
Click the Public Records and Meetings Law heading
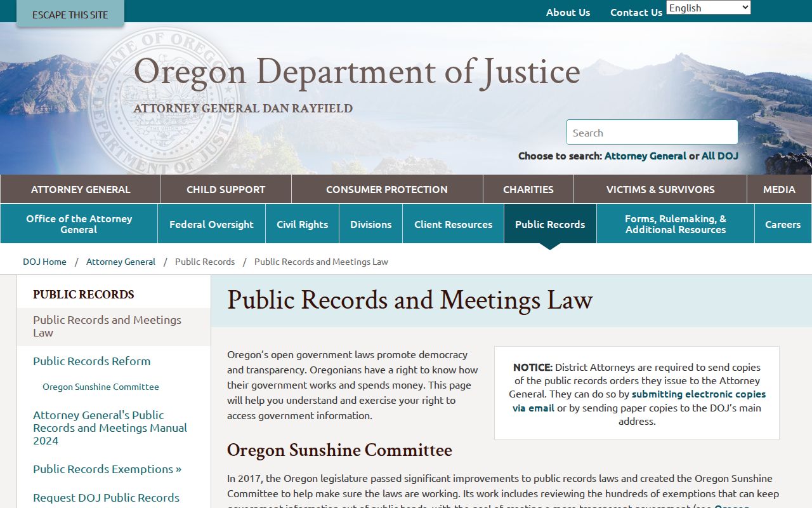click(x=410, y=300)
